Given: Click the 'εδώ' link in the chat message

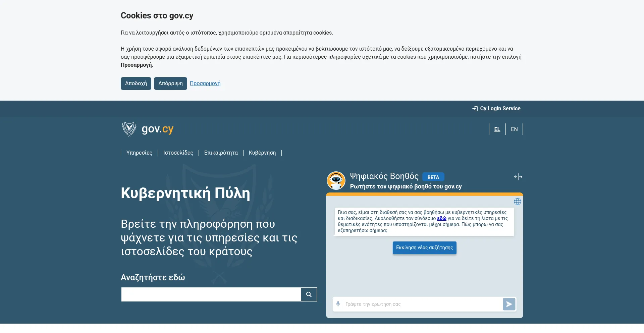Looking at the screenshot, I should [x=441, y=218].
